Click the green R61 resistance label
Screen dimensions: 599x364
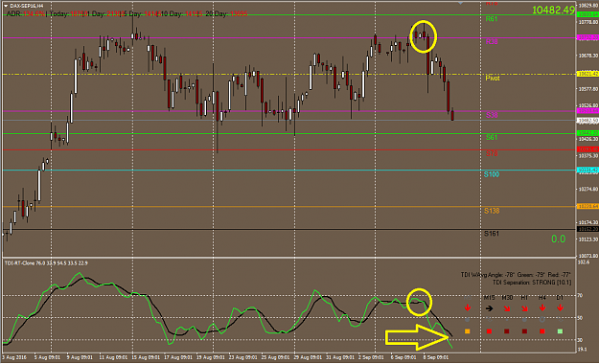point(492,19)
